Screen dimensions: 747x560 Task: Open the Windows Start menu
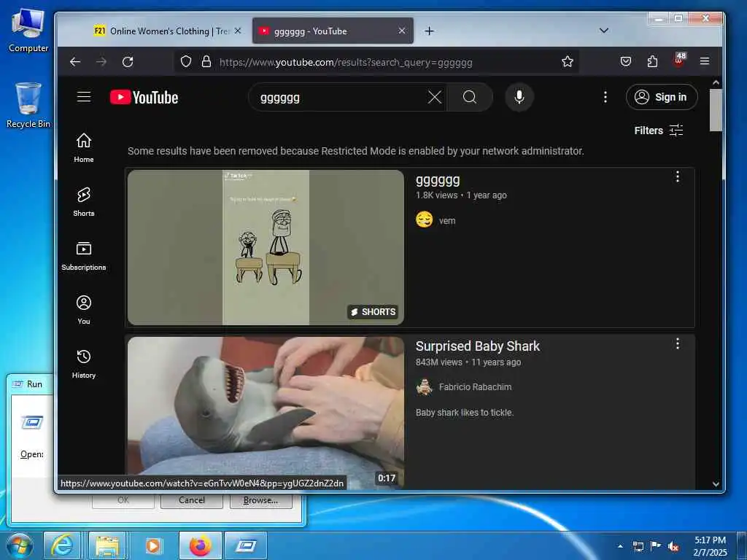point(20,545)
